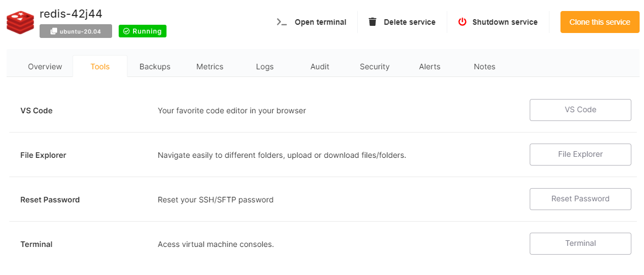Open the Audit tab
Viewport: 644px width, 275px height.
[320, 67]
